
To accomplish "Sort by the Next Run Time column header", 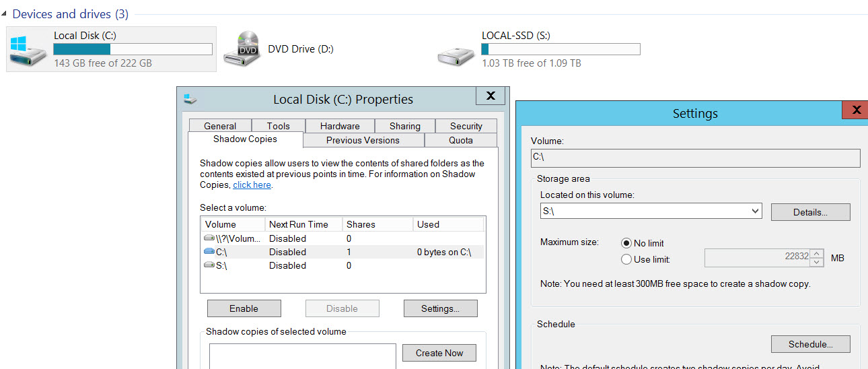I will 303,224.
